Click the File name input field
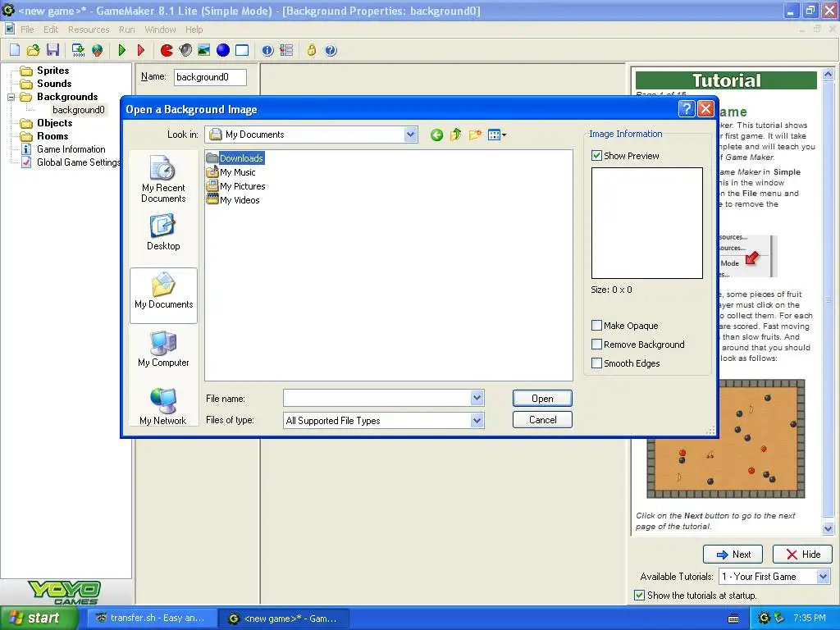Image resolution: width=840 pixels, height=630 pixels. point(377,398)
